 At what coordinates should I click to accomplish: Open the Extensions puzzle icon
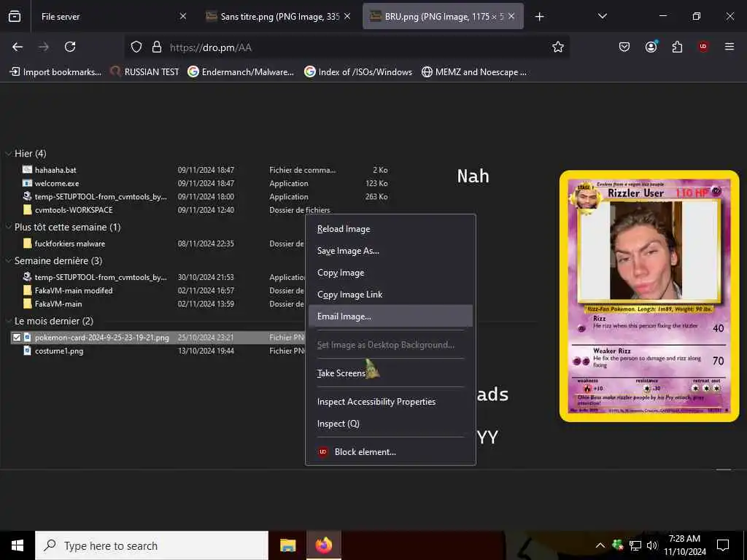(x=677, y=47)
